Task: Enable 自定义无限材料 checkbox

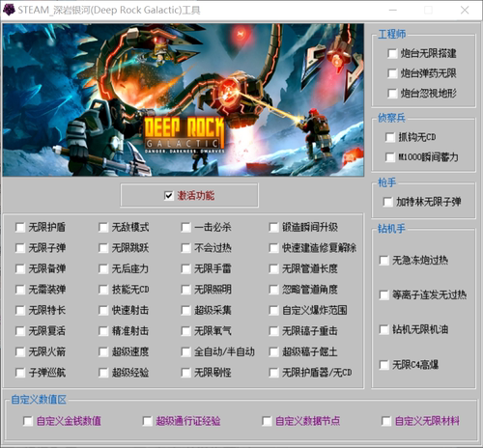Action: click(x=386, y=421)
